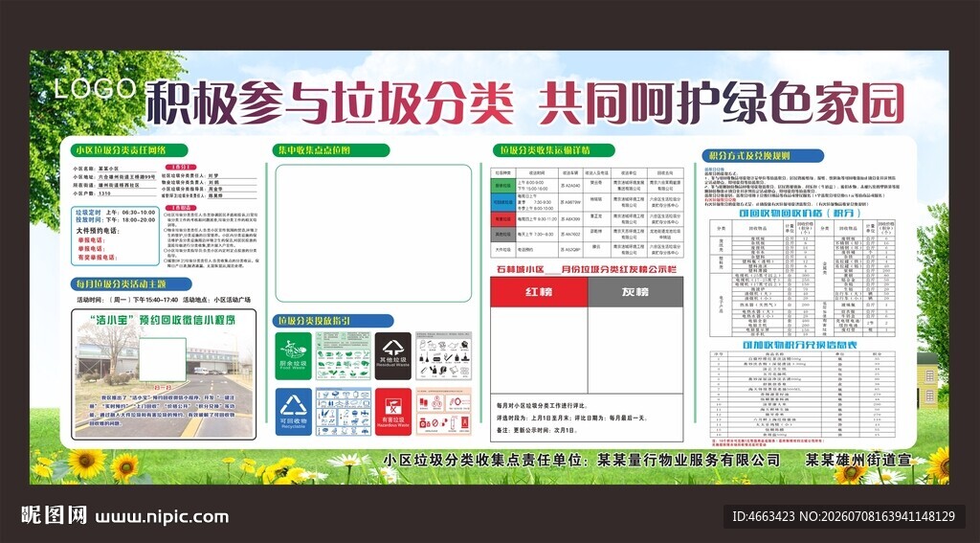Open the residual waste examples chart thumbnail
Screen dimensions: 980x543
pyautogui.click(x=444, y=356)
